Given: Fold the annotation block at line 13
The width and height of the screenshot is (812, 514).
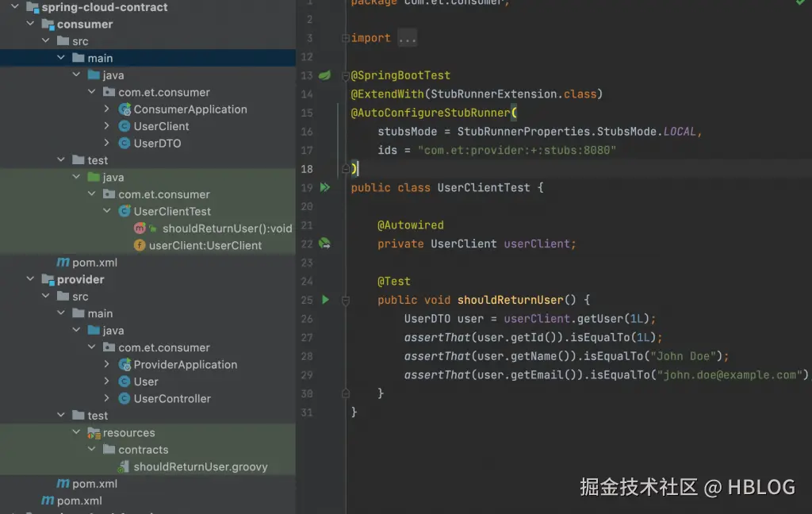Looking at the screenshot, I should click(x=346, y=76).
